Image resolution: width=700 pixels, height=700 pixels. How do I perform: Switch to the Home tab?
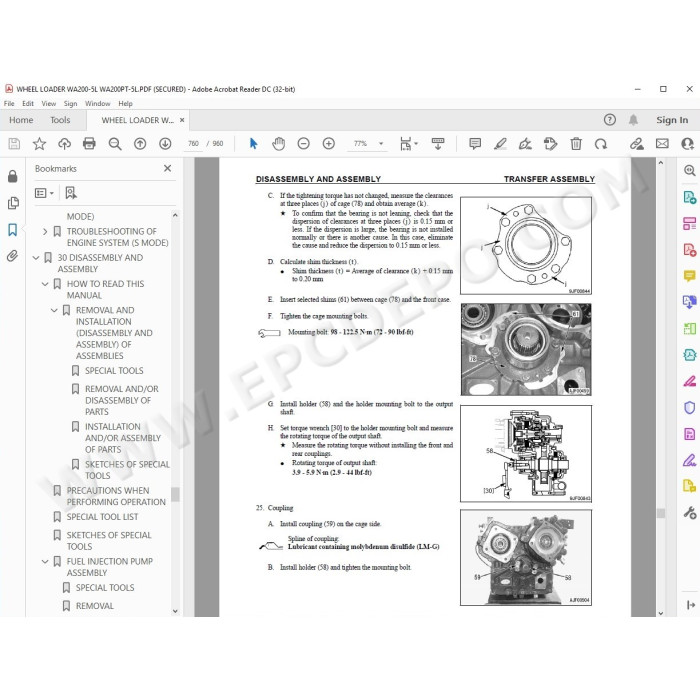[x=21, y=120]
